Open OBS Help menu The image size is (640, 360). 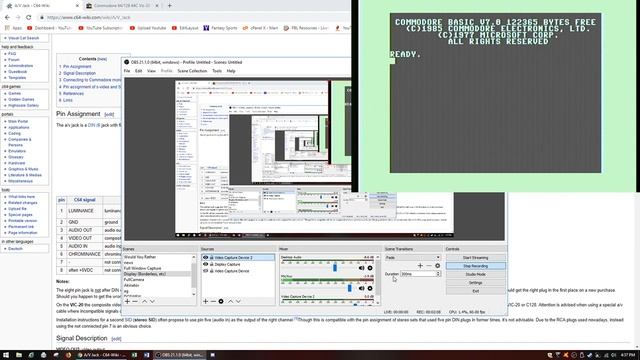tap(231, 71)
